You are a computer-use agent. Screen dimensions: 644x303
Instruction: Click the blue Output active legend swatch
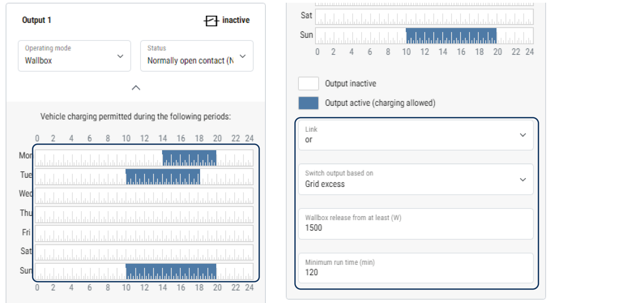(x=308, y=103)
